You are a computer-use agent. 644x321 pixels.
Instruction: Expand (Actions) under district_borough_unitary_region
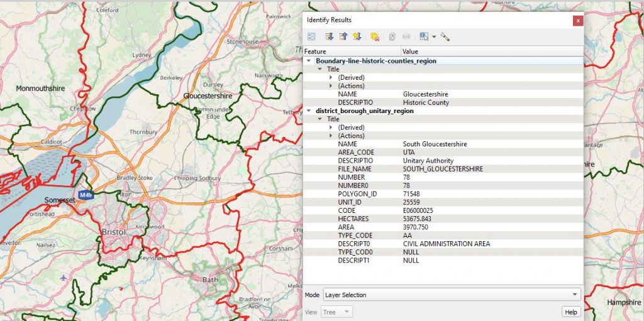click(331, 136)
